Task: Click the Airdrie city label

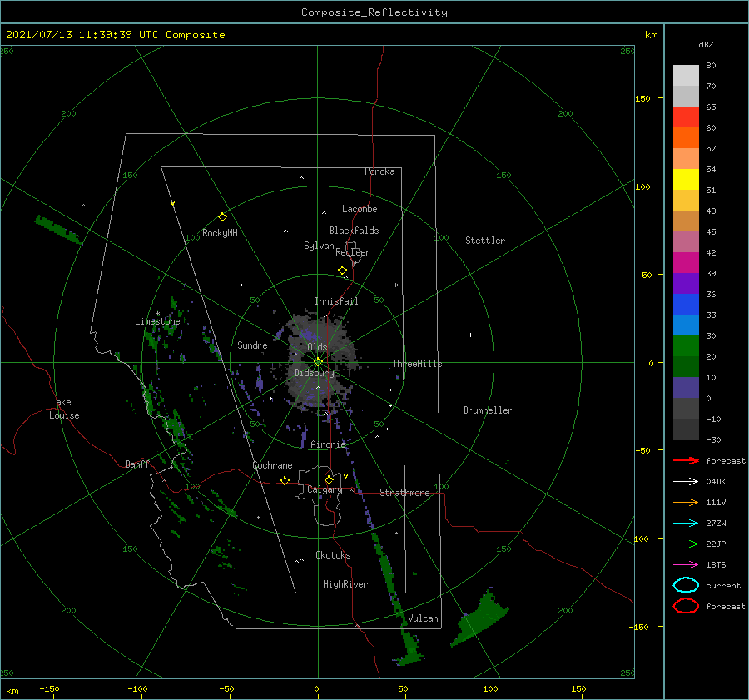Action: (x=328, y=444)
